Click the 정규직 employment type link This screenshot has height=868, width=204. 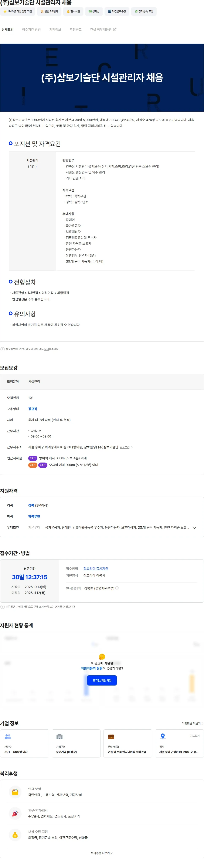pyautogui.click(x=33, y=409)
